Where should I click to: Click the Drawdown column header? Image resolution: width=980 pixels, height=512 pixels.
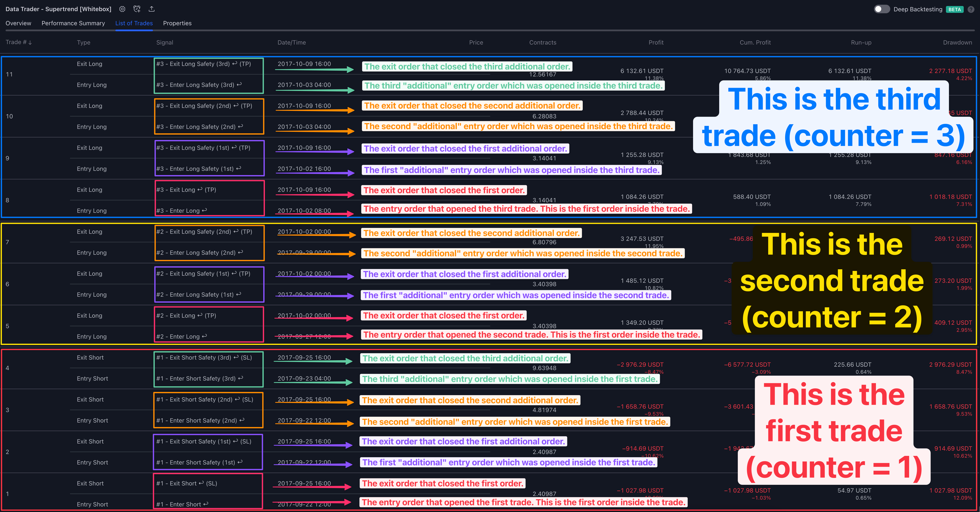coord(957,42)
